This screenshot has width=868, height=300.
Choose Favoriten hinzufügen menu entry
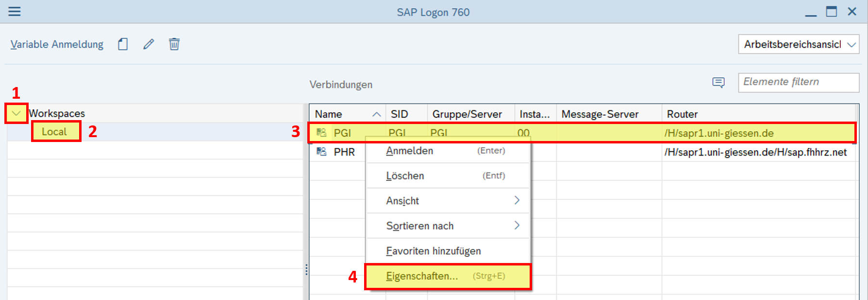448,251
